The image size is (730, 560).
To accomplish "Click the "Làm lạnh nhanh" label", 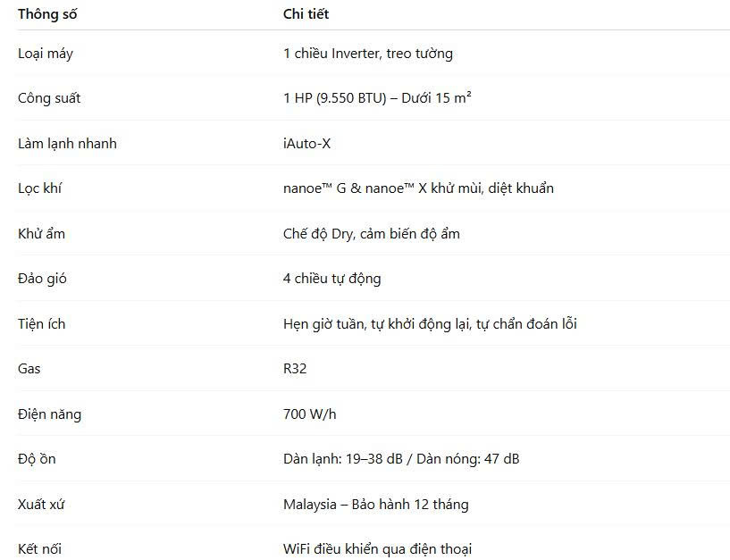I will tap(67, 144).
